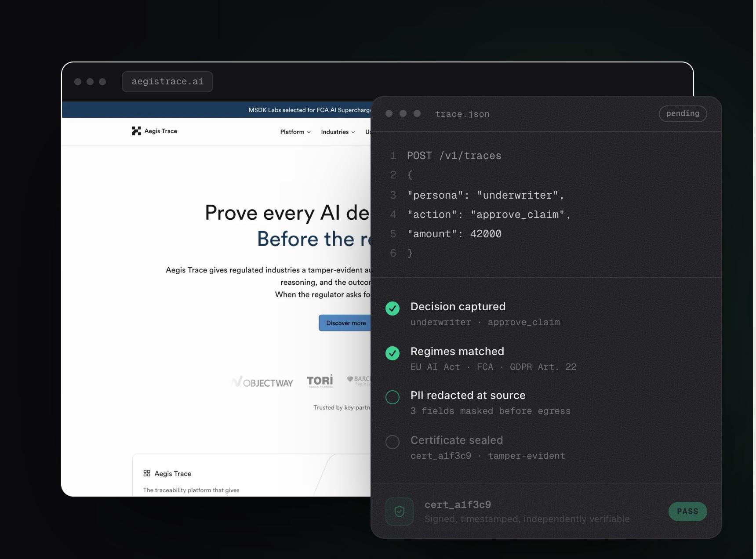Click the bold cert_a1f3c9 heading in footer

(x=458, y=505)
